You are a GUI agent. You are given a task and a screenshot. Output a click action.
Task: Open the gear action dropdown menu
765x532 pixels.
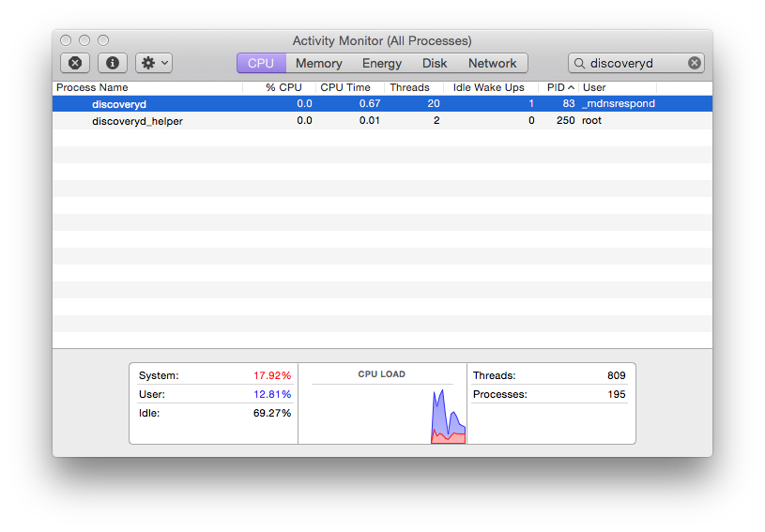tap(154, 63)
